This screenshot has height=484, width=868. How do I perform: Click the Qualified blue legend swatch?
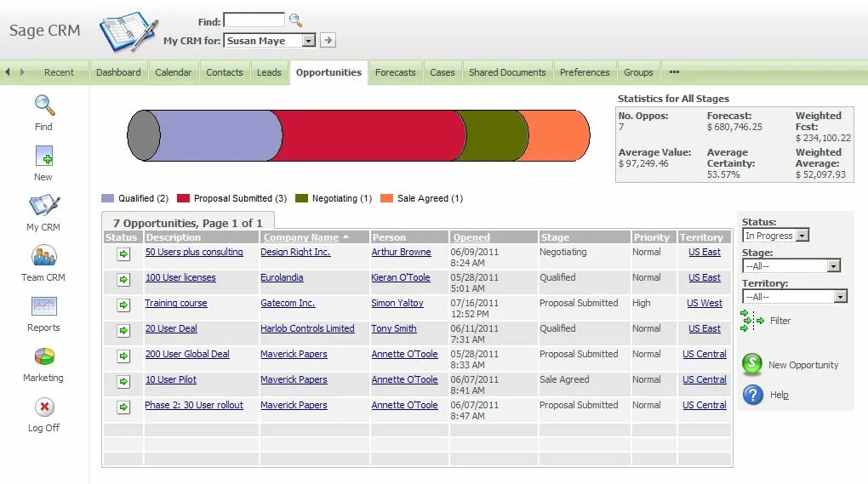tap(108, 198)
